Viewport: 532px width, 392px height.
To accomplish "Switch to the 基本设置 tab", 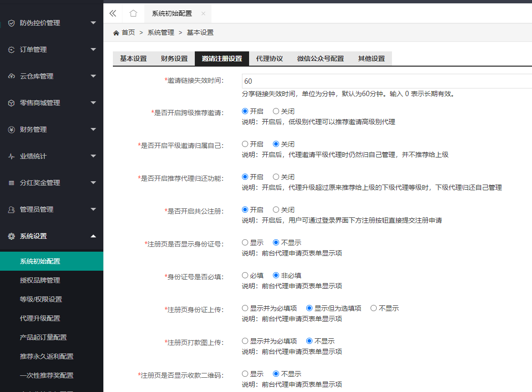I will 133,59.
